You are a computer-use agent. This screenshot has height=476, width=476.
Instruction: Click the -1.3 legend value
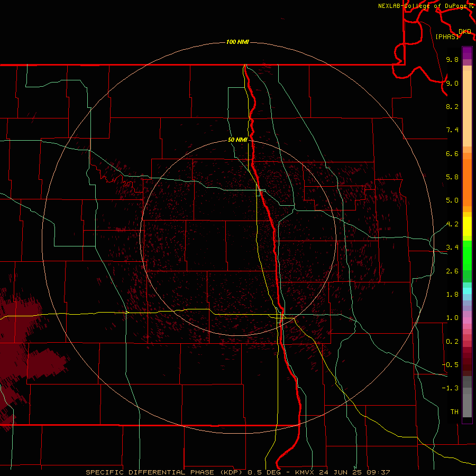450,388
